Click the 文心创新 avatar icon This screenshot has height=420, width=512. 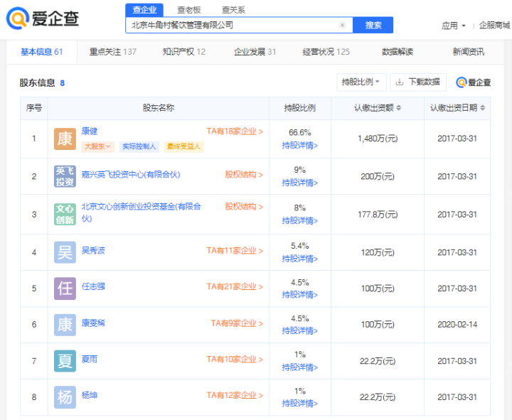click(65, 214)
